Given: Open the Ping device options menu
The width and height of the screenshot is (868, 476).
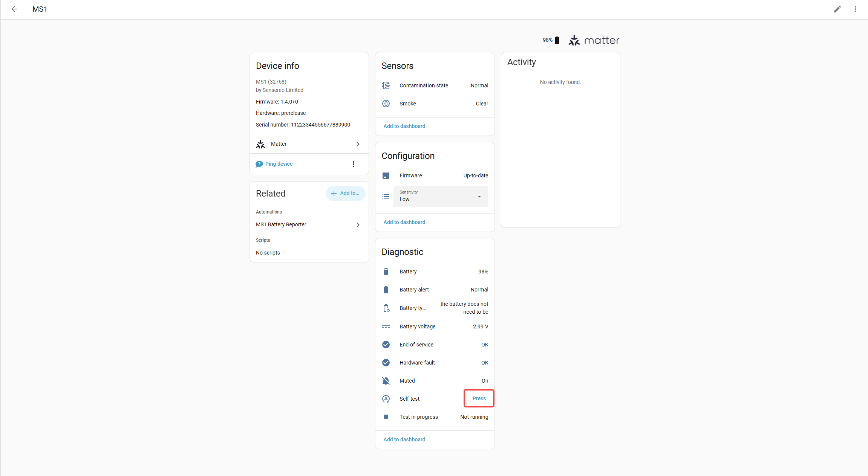Looking at the screenshot, I should (353, 164).
